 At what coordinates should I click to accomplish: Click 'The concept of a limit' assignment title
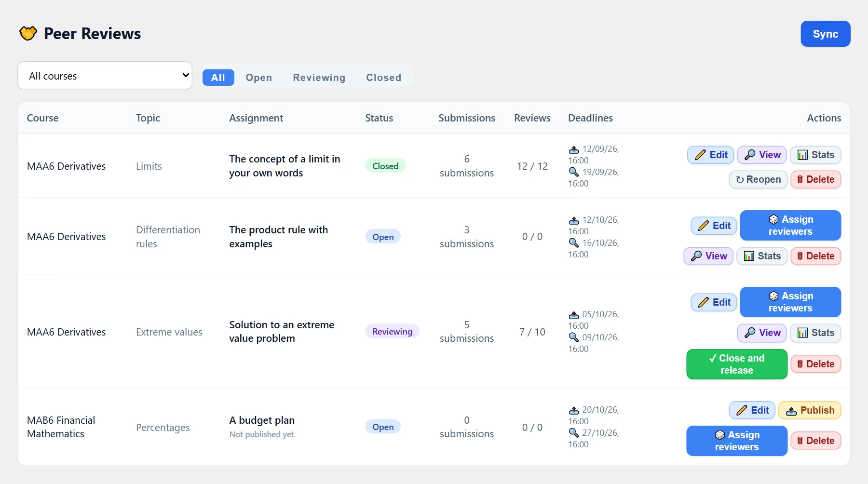[285, 166]
